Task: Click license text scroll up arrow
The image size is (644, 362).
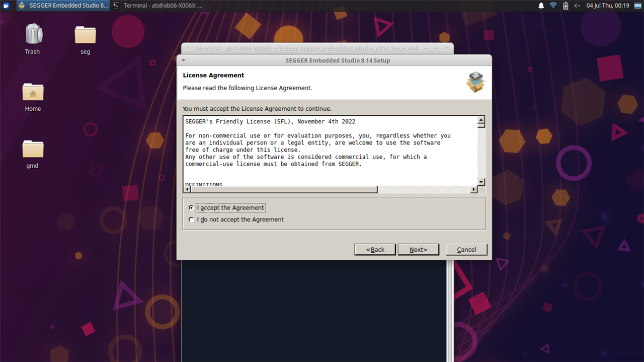Action: click(x=481, y=120)
